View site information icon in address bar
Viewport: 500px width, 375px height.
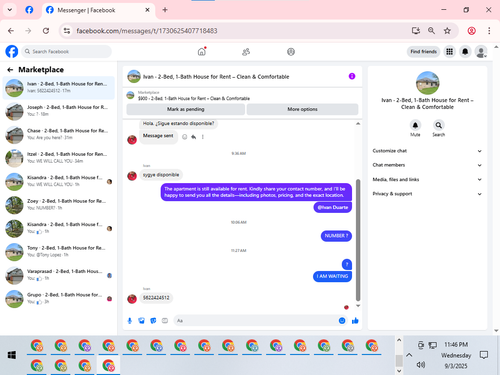click(x=67, y=31)
